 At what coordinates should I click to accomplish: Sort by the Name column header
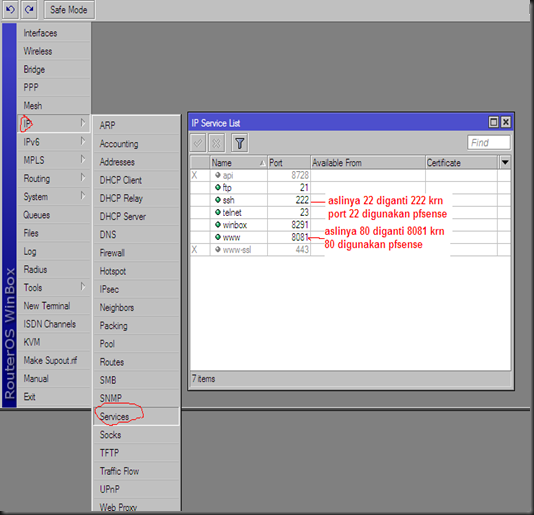238,163
